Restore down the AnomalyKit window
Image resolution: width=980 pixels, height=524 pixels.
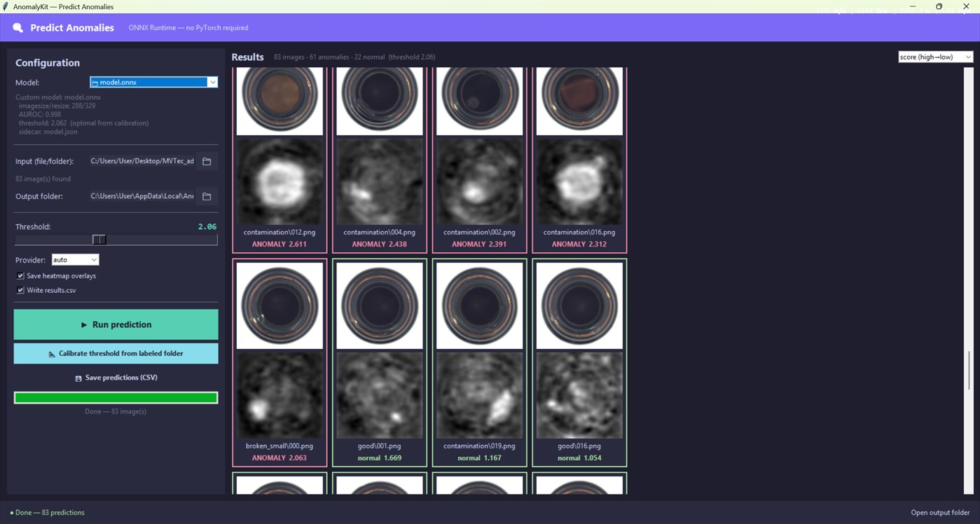pyautogui.click(x=939, y=6)
